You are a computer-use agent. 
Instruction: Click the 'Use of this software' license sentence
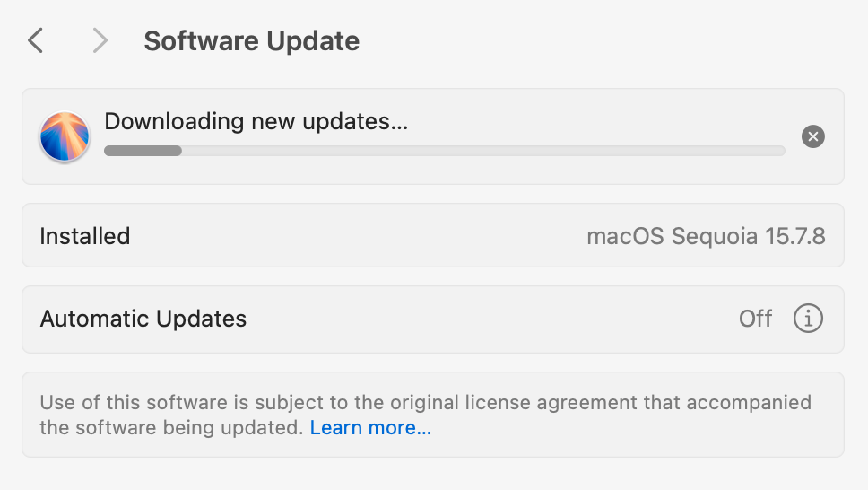pyautogui.click(x=425, y=415)
